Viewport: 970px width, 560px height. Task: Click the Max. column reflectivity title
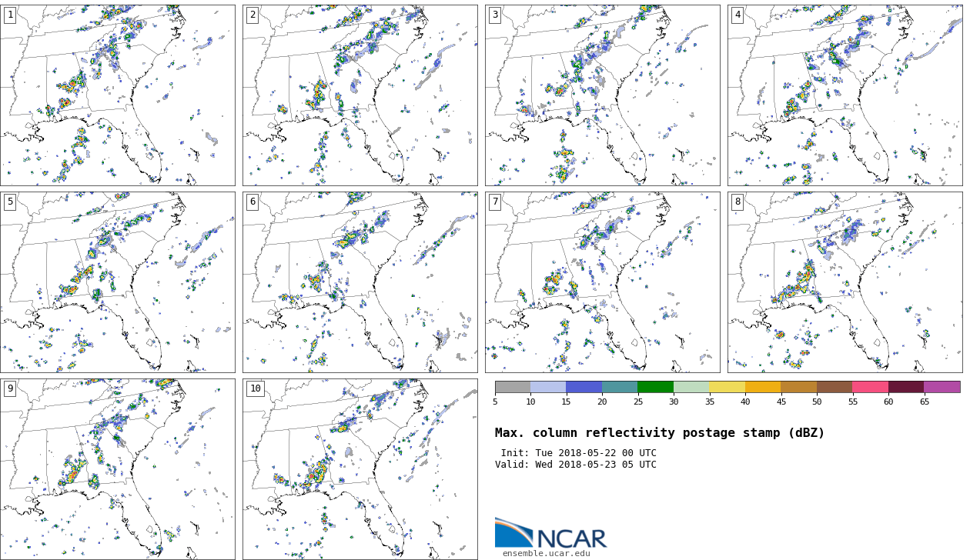tap(659, 433)
